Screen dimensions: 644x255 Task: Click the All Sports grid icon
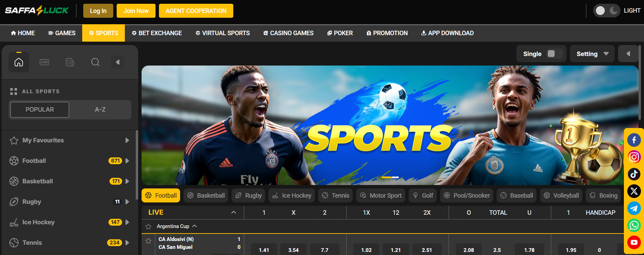[x=14, y=91]
